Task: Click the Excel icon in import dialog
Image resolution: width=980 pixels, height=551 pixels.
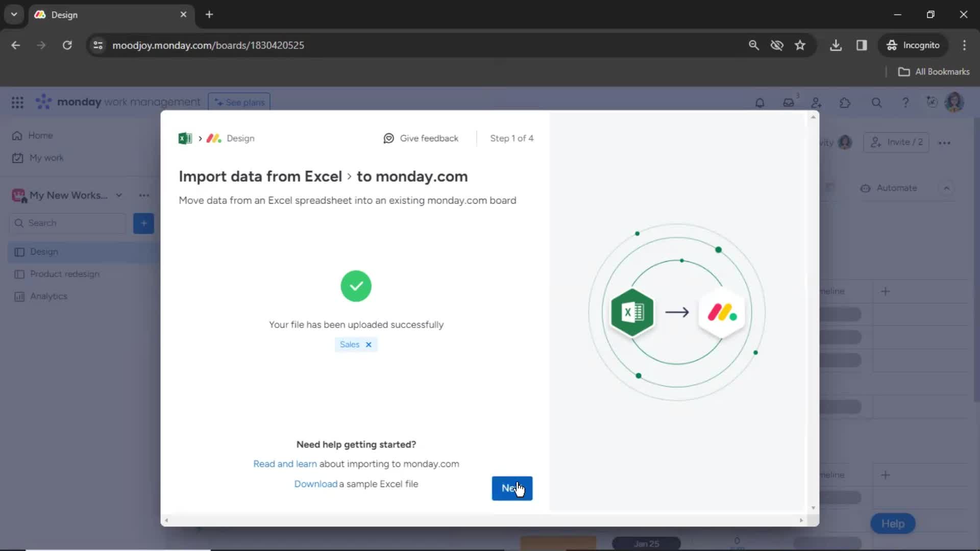Action: click(x=185, y=138)
